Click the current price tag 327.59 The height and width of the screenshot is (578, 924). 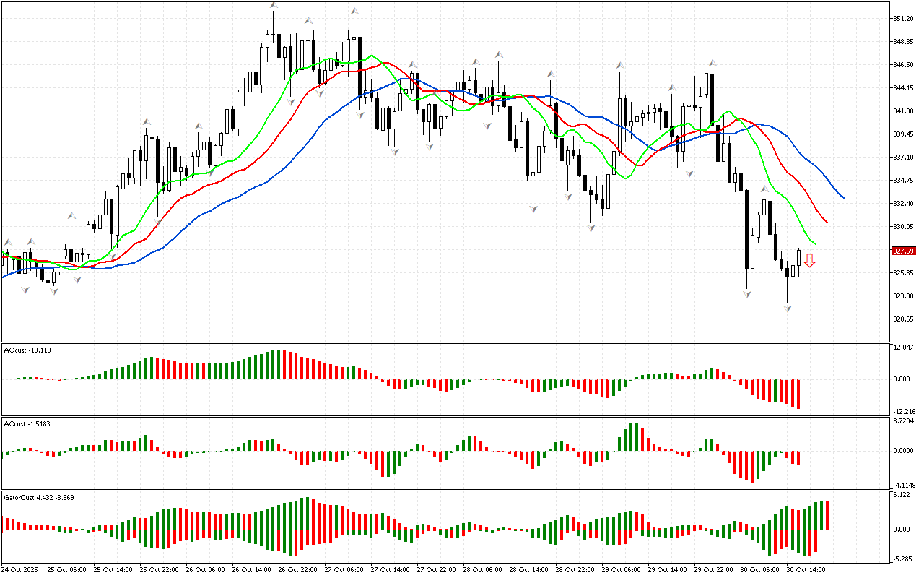coord(903,251)
